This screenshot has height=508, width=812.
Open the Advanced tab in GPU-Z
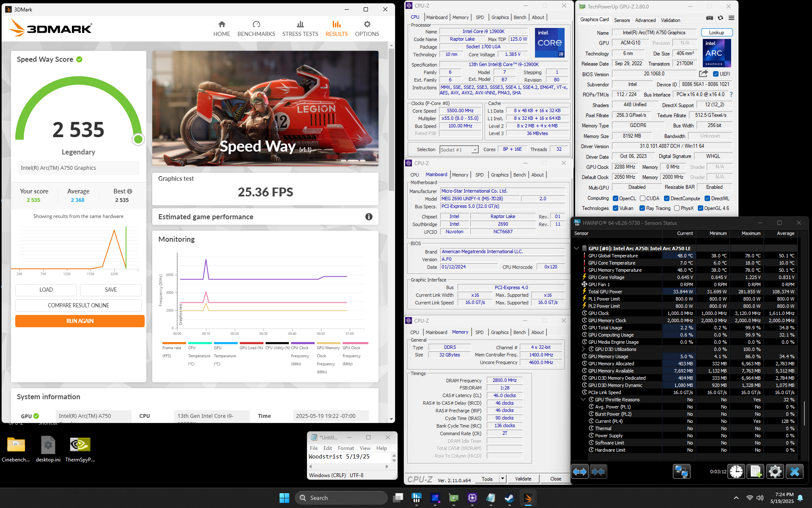pyautogui.click(x=645, y=20)
